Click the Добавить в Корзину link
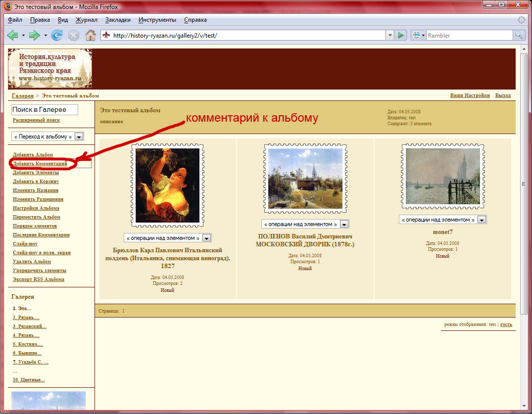532x414 pixels. click(x=36, y=181)
